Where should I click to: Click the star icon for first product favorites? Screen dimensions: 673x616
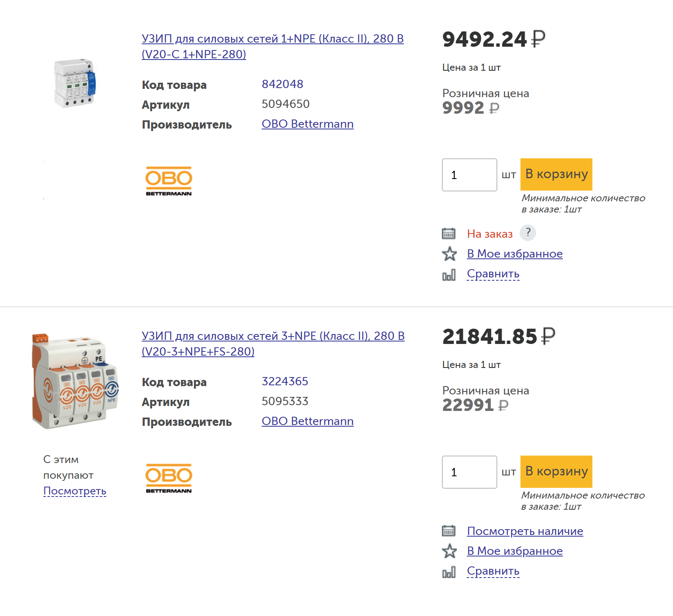tap(449, 254)
